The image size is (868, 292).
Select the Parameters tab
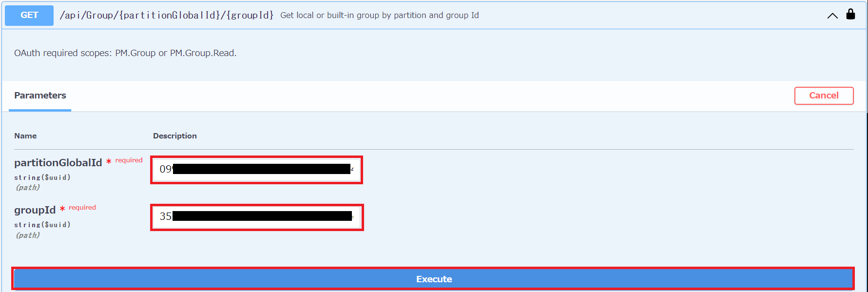40,96
